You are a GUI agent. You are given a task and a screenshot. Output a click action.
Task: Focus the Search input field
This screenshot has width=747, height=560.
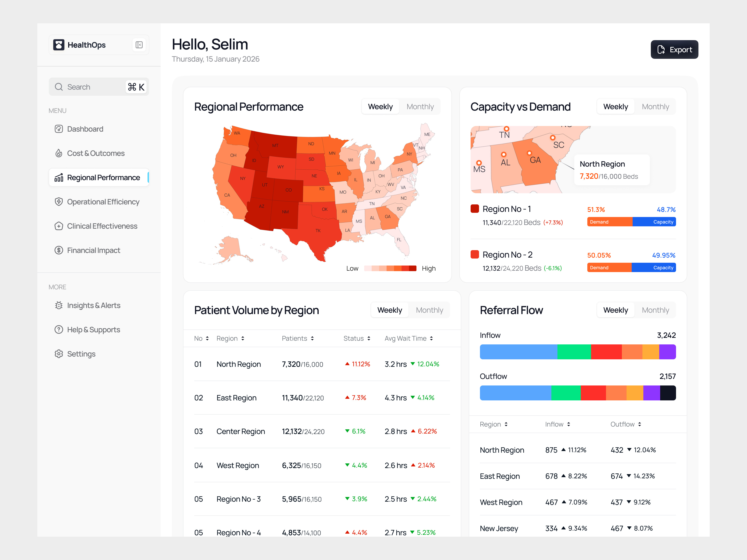click(99, 87)
